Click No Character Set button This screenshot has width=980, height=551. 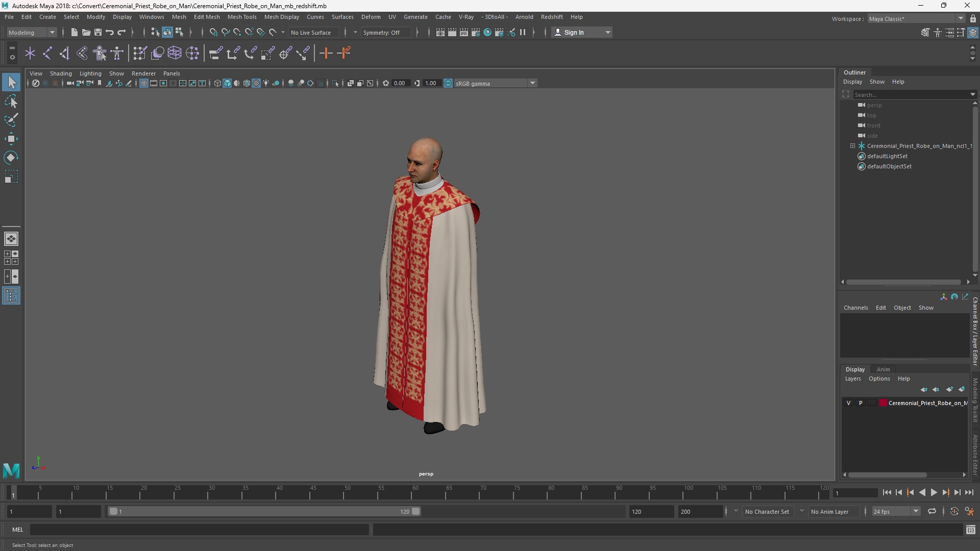767,511
